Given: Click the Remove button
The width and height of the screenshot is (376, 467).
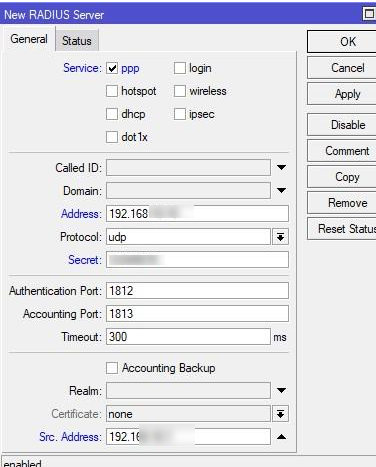Looking at the screenshot, I should pos(342,203).
